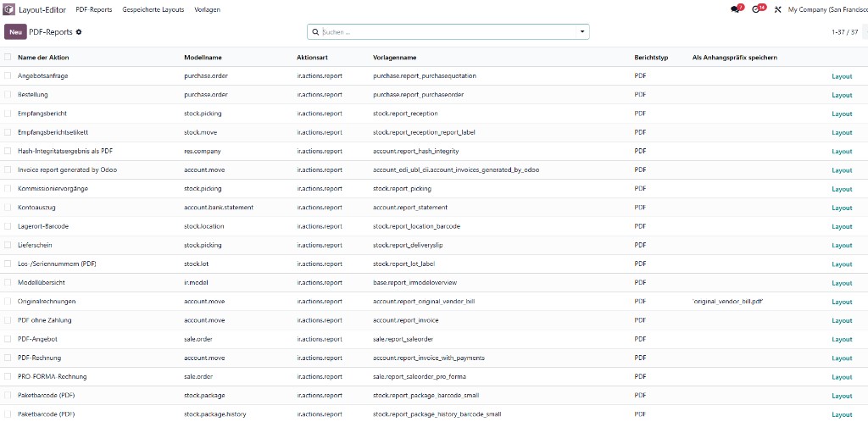Image resolution: width=868 pixels, height=422 pixels.
Task: Click the debug tools wrench icon
Action: [777, 9]
